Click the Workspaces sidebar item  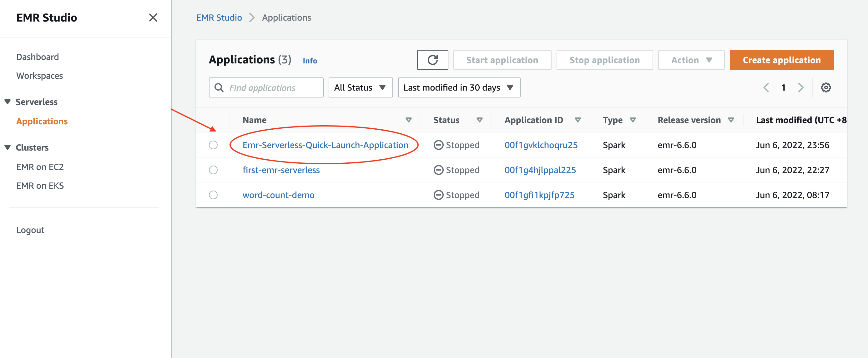tap(39, 75)
